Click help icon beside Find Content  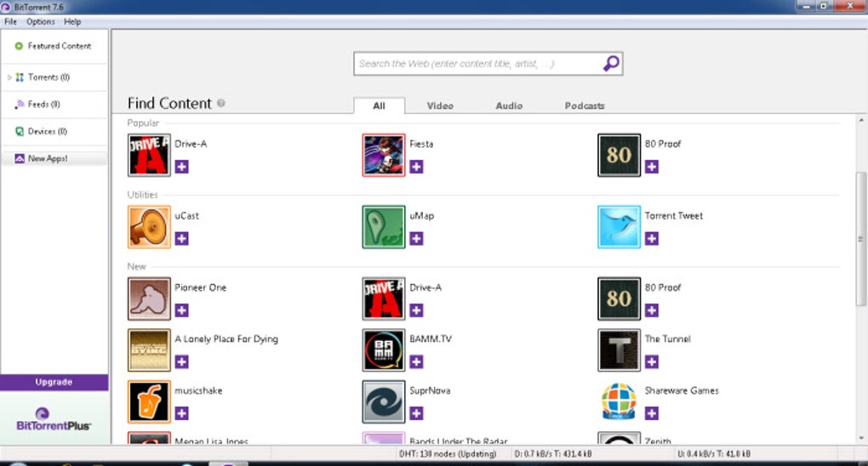[x=221, y=103]
